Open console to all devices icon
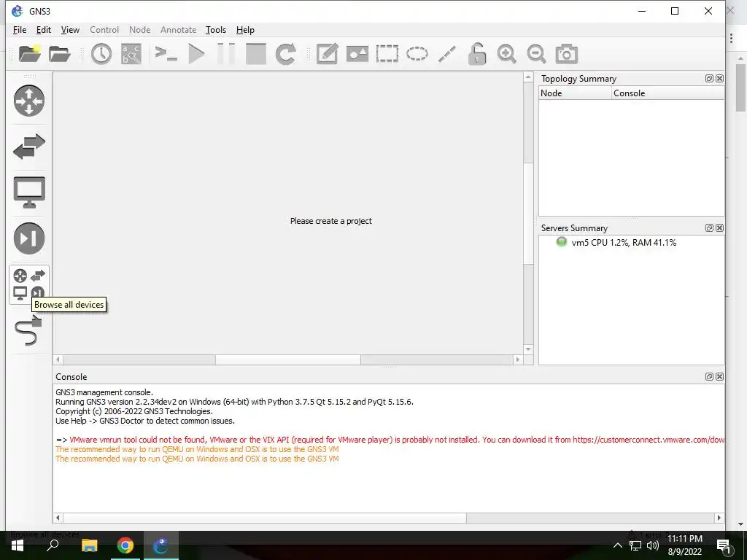 [x=166, y=53]
